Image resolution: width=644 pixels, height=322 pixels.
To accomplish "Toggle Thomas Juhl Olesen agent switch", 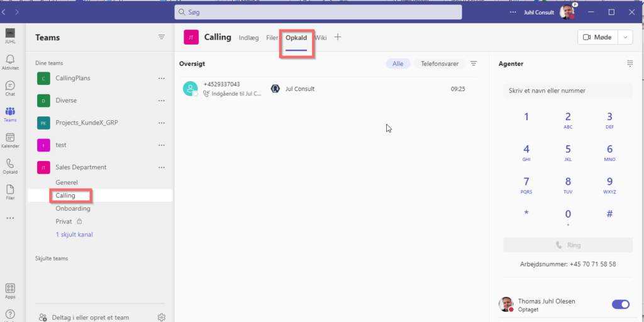I will coord(621,304).
